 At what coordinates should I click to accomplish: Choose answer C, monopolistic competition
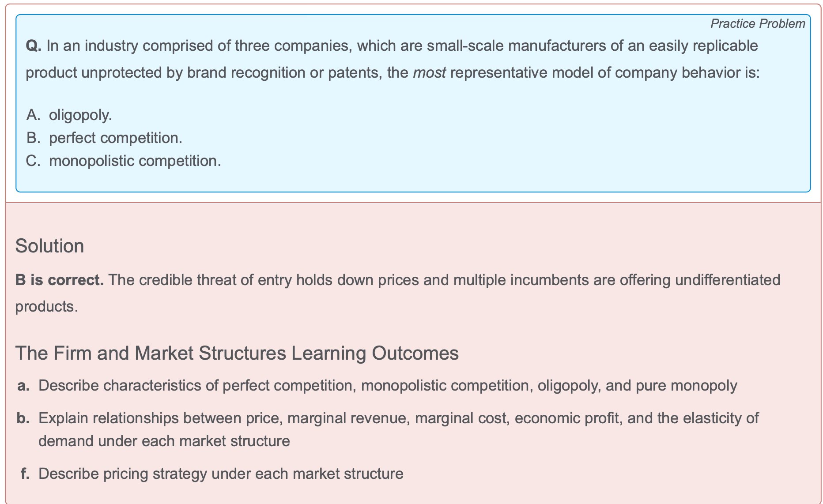tap(134, 161)
